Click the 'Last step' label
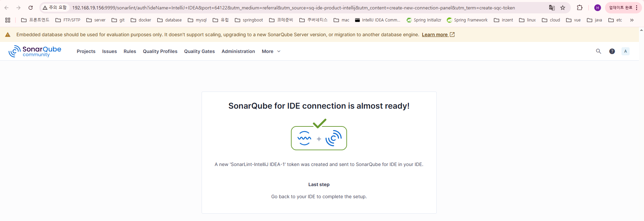 tap(319, 184)
